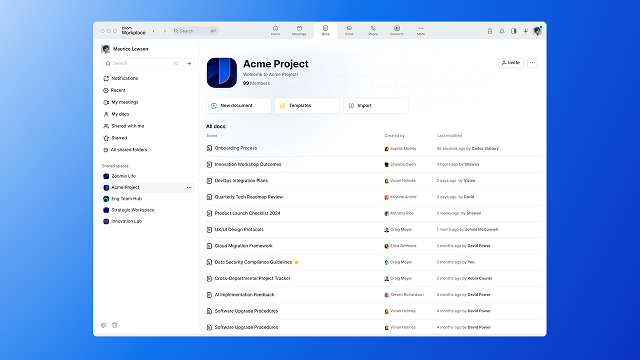Viewport: 640px width, 360px height.
Task: Focus the sidebar docs Search box
Action: point(142,63)
